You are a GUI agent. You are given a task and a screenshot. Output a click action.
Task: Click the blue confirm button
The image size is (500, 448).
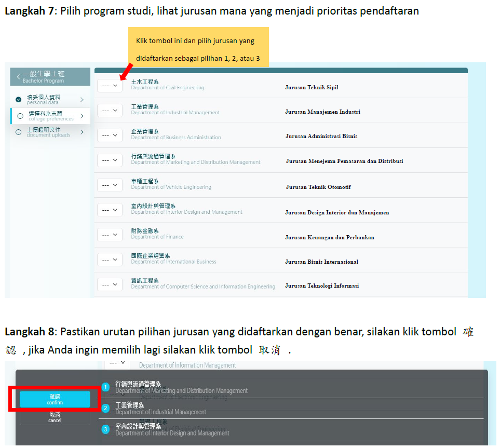[55, 399]
